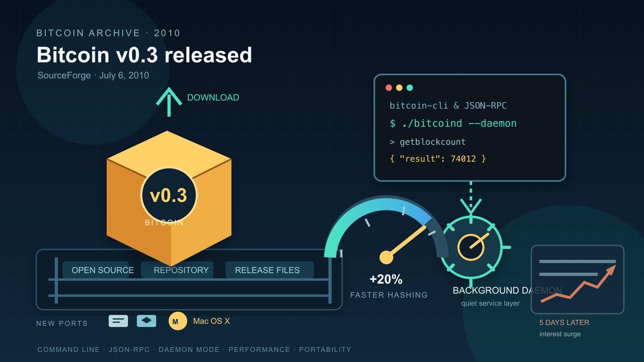This screenshot has height=362, width=644.
Task: Click the yellow dot in the terminal window
Action: pyautogui.click(x=399, y=88)
